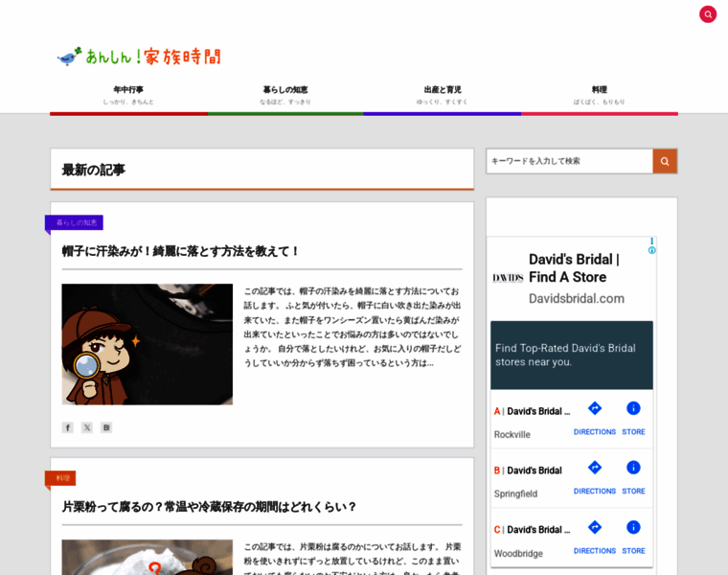
Task: Click the orange 料理 category tag
Action: (x=60, y=478)
